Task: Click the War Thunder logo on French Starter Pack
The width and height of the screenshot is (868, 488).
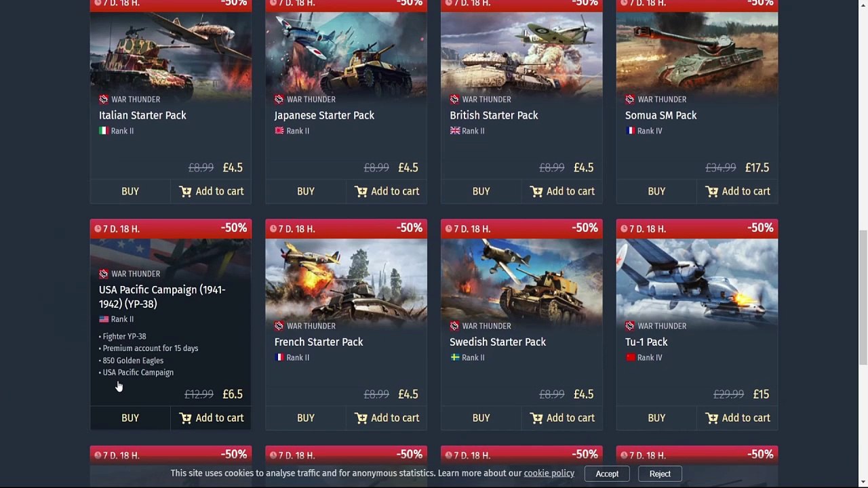Action: (x=279, y=326)
